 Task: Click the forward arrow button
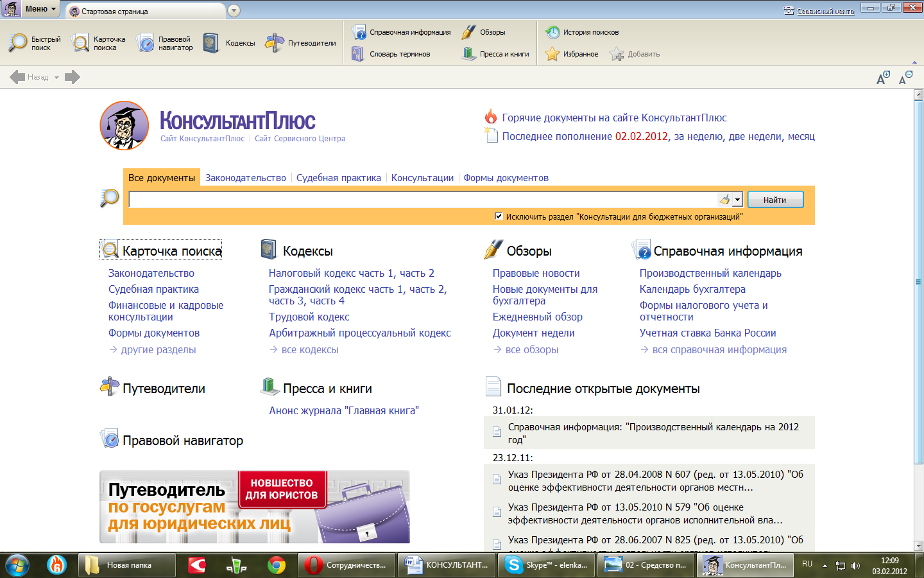(73, 77)
